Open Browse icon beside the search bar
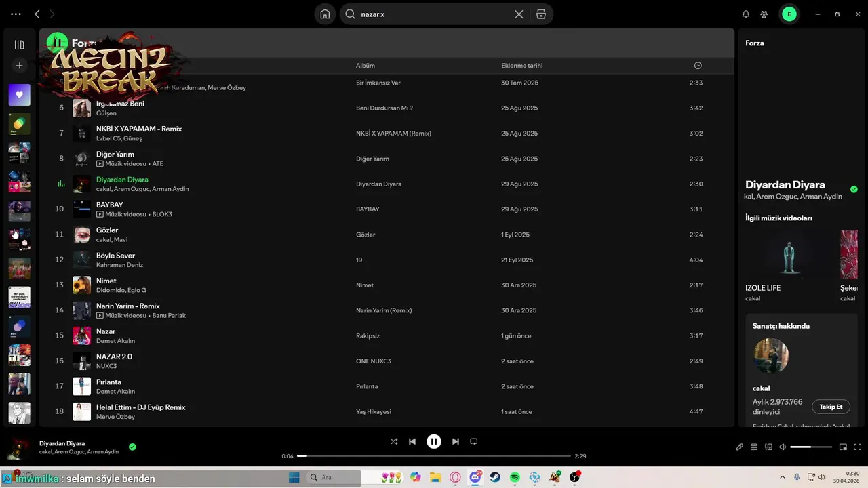Image resolution: width=868 pixels, height=488 pixels. [x=540, y=14]
